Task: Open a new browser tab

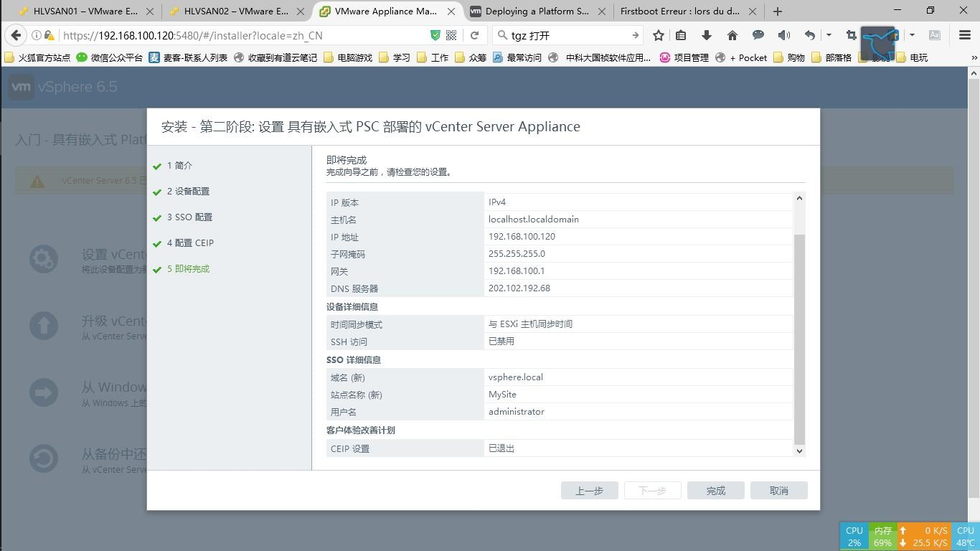Action: (x=778, y=11)
